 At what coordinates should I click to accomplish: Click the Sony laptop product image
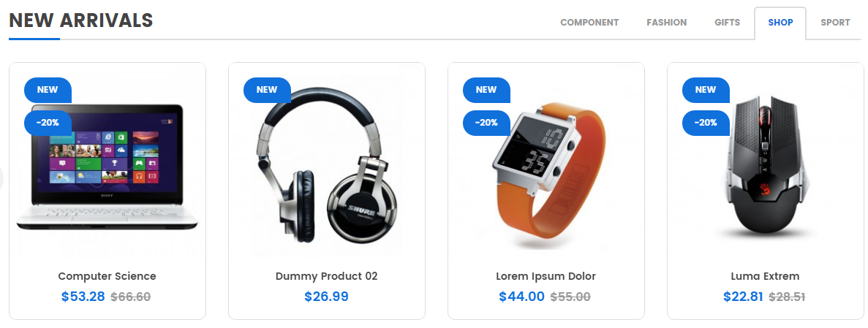(x=107, y=166)
